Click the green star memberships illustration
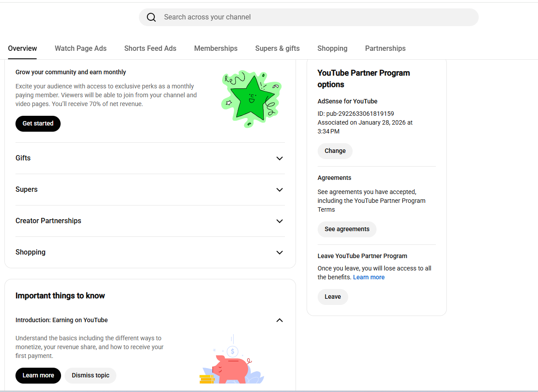 point(251,99)
